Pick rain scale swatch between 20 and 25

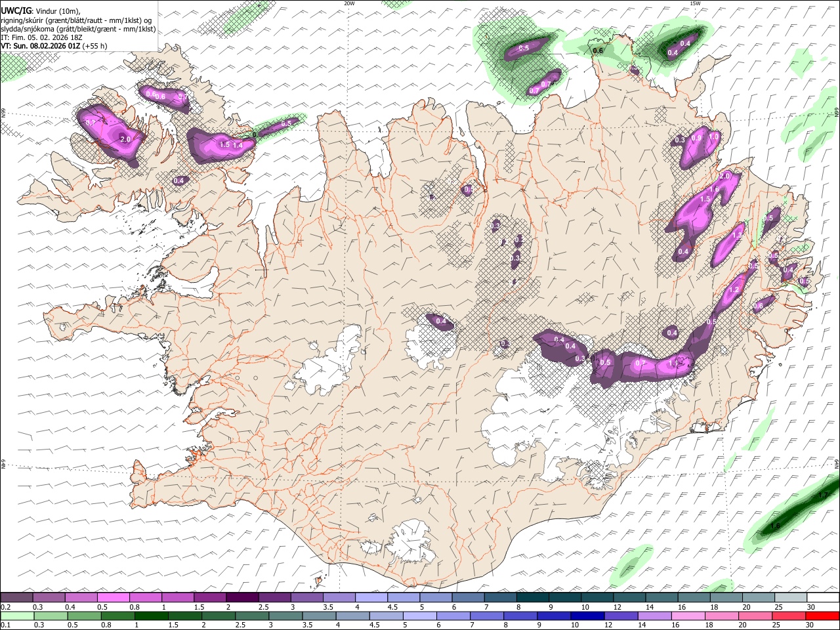pyautogui.click(x=755, y=616)
